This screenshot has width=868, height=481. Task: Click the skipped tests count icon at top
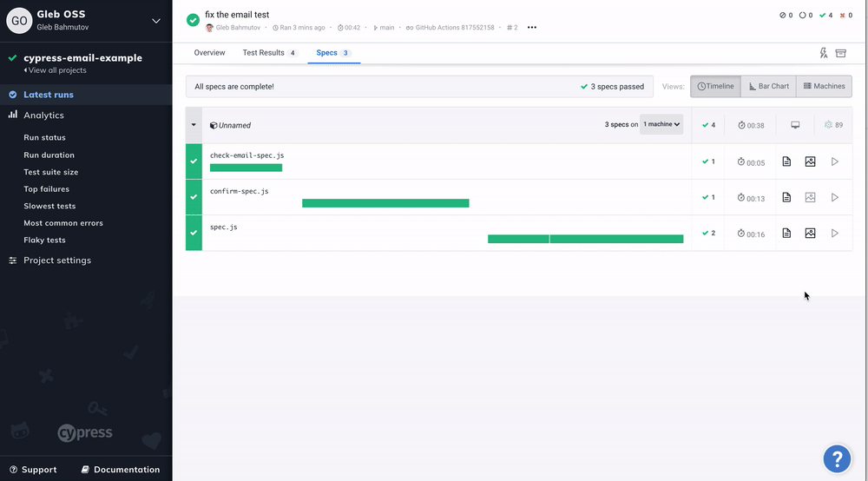point(783,16)
